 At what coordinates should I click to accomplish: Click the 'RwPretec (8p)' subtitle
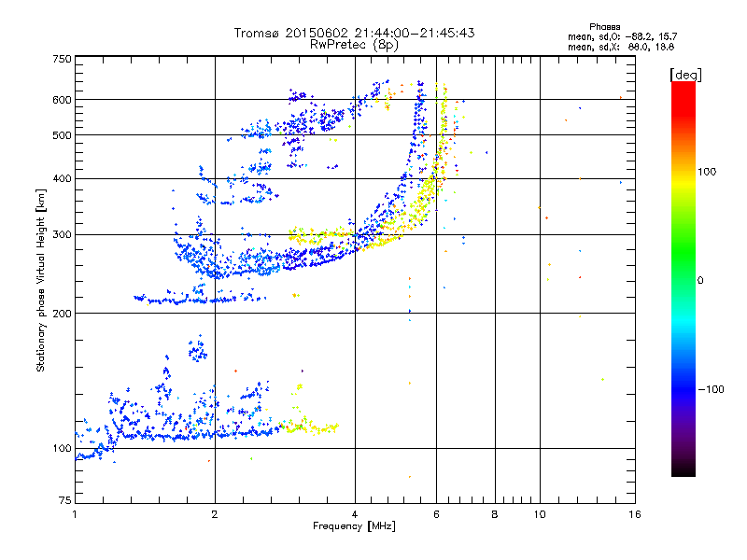[x=354, y=45]
